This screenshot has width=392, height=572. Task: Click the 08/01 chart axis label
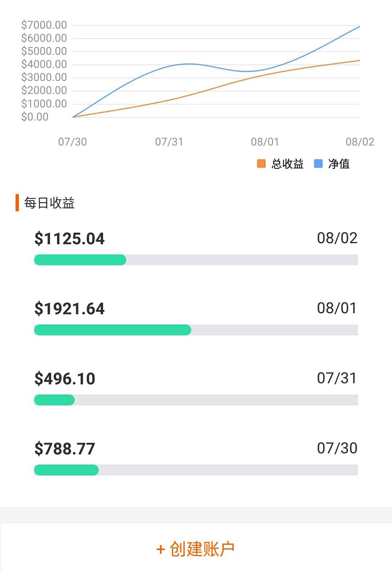(265, 142)
